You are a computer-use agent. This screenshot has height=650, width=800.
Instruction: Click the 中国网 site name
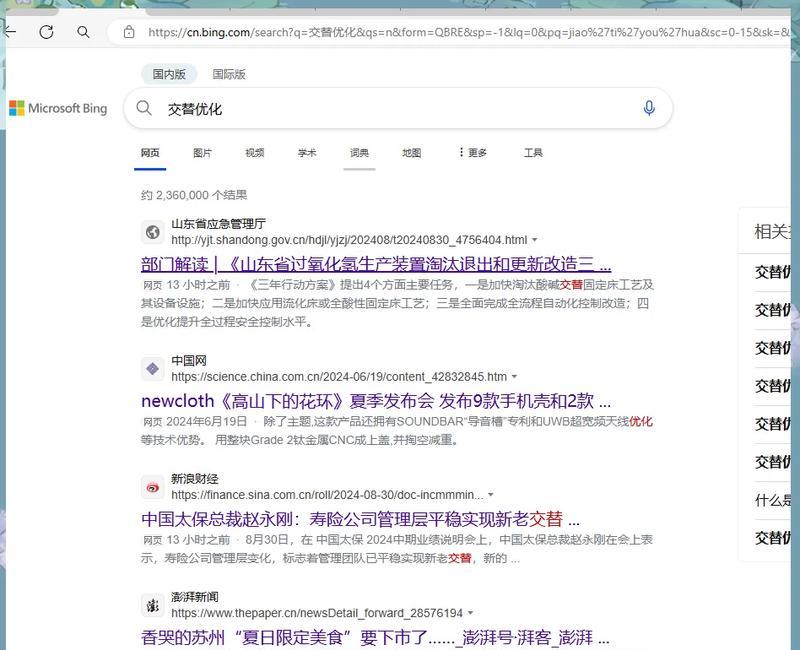[189, 360]
